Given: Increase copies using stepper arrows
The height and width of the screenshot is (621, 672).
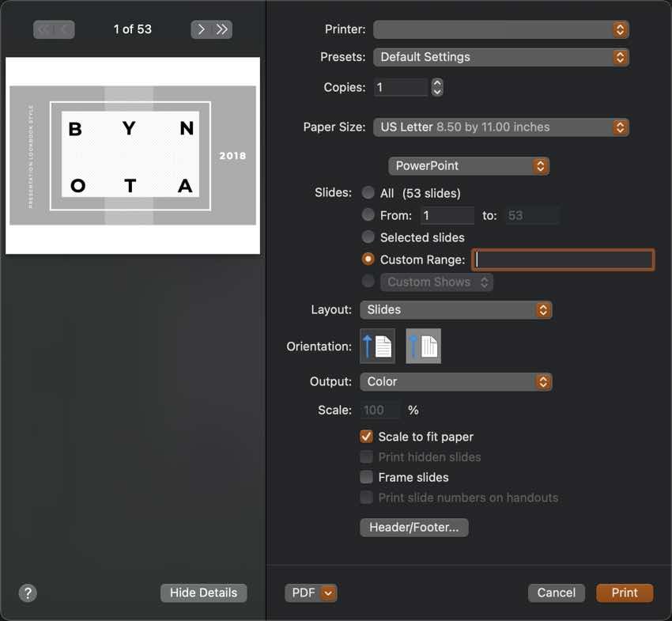Looking at the screenshot, I should tap(437, 83).
